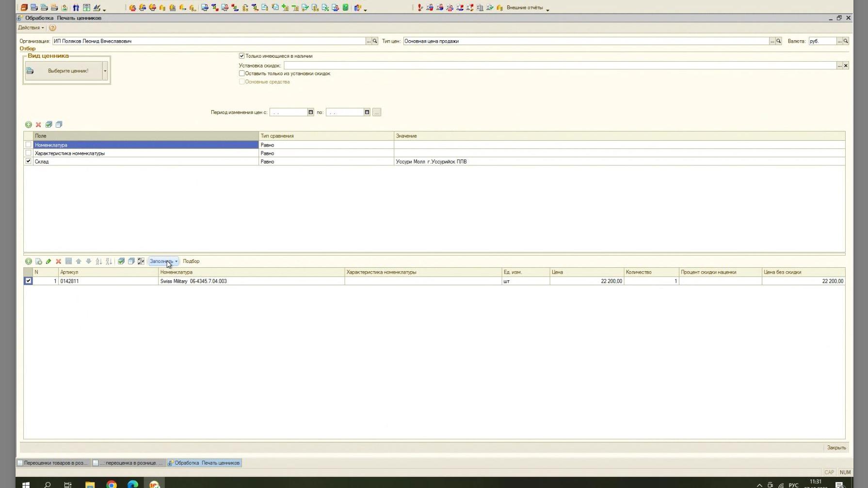Toggle the 'Только имеющиеся в наличии' checkbox
Screen dimensions: 868x488
tap(242, 56)
